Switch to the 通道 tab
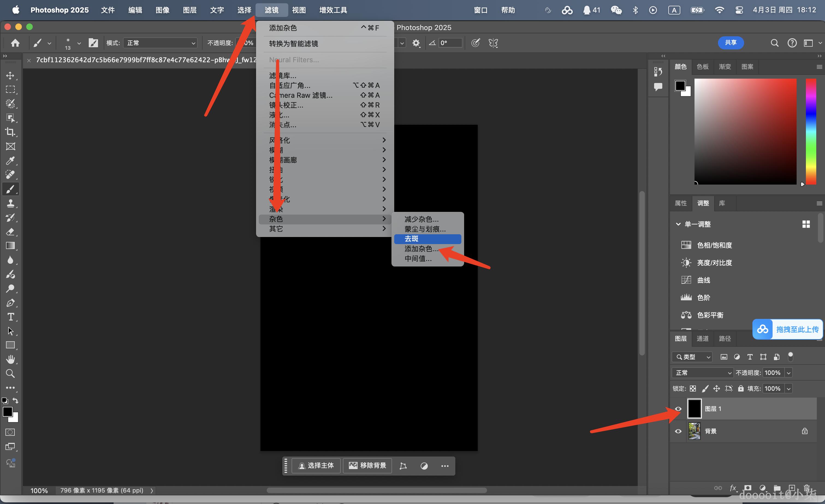The width and height of the screenshot is (825, 504). 702,339
